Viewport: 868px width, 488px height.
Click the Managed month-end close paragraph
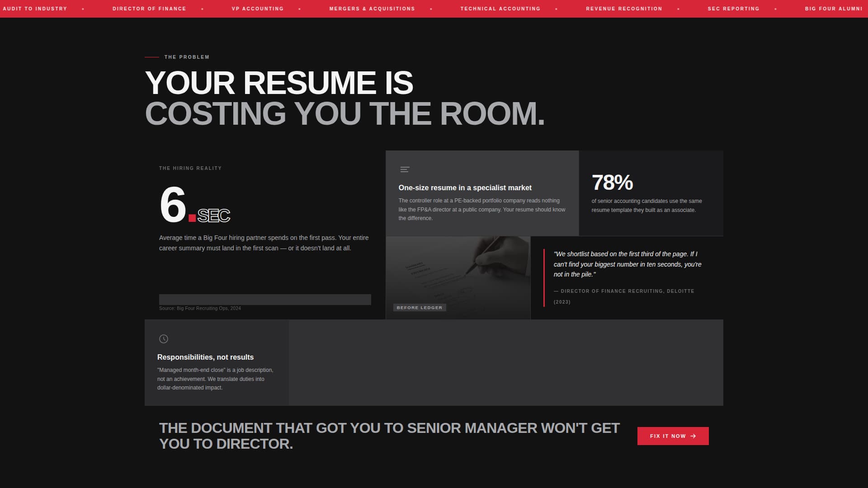pos(215,379)
